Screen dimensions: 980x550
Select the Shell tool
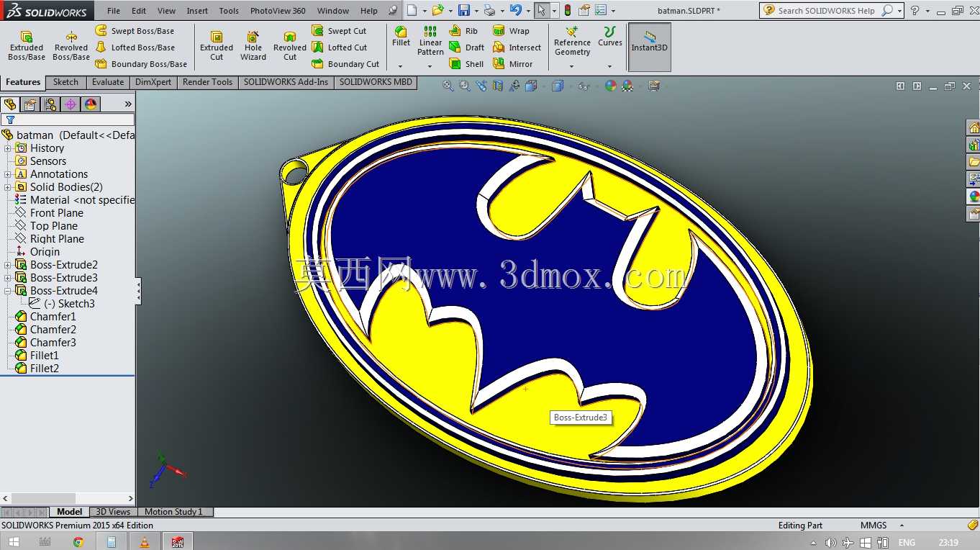[x=466, y=64]
